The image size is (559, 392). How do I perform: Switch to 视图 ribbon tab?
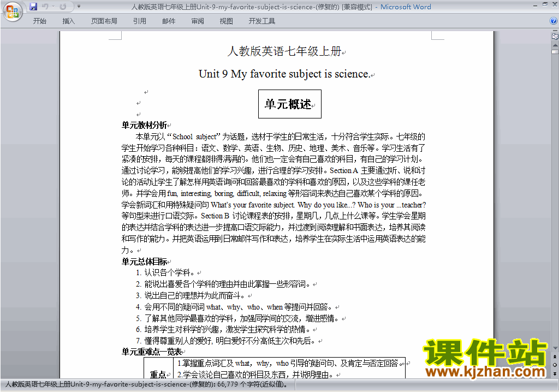tap(226, 21)
